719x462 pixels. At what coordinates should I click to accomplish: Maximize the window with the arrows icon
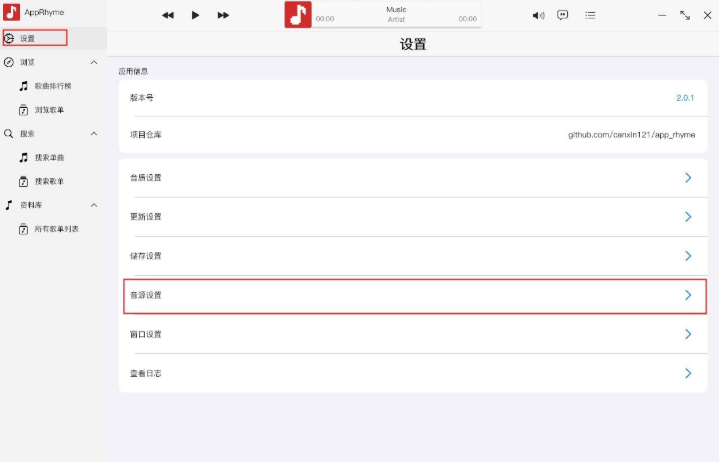pyautogui.click(x=685, y=15)
